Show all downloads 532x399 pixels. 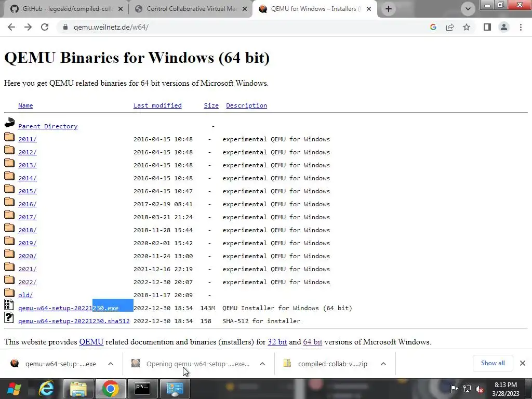tap(493, 363)
